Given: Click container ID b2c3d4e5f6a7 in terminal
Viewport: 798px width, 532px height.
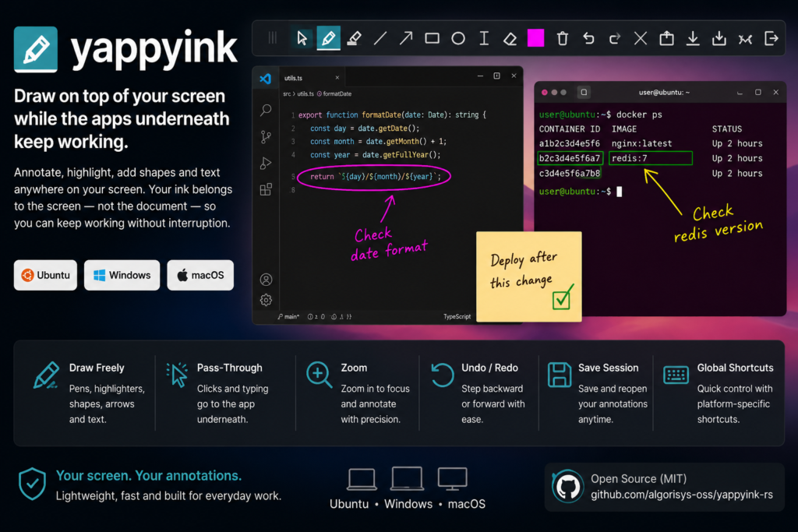Looking at the screenshot, I should point(570,158).
